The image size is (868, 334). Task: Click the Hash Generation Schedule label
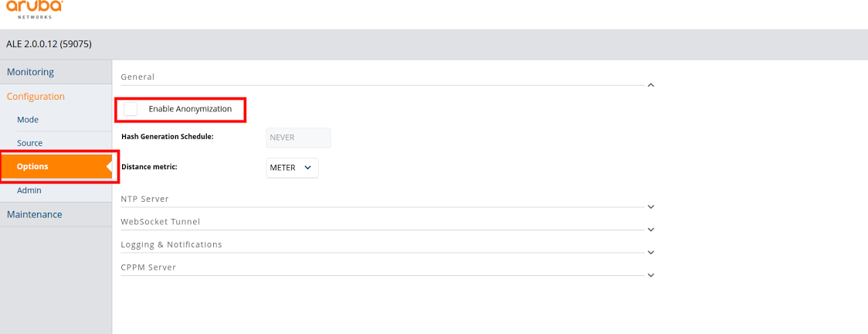(x=167, y=137)
